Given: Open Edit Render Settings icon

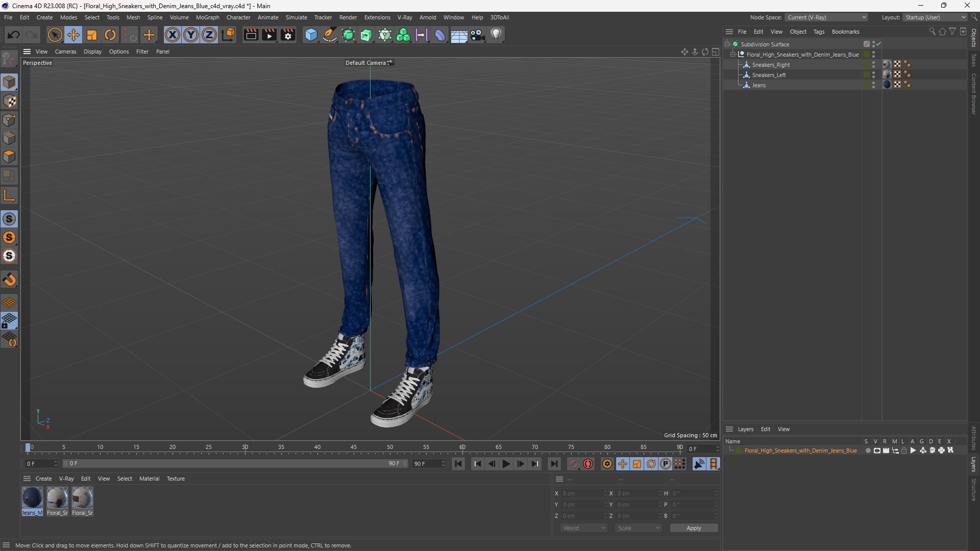Looking at the screenshot, I should 288,35.
